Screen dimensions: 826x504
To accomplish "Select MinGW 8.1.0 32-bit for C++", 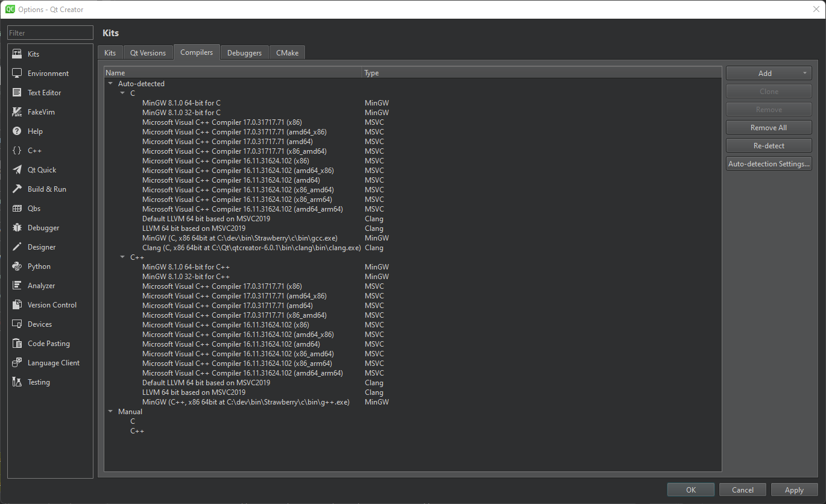I will tap(186, 277).
